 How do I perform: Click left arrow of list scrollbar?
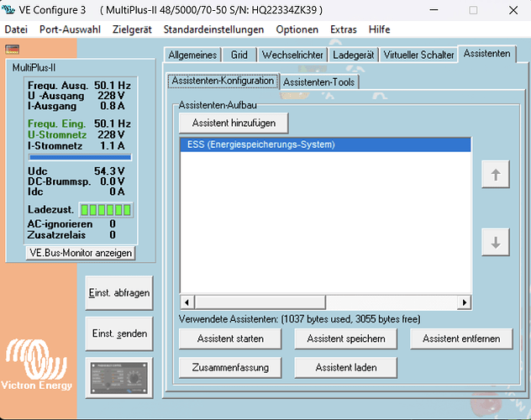tap(187, 302)
